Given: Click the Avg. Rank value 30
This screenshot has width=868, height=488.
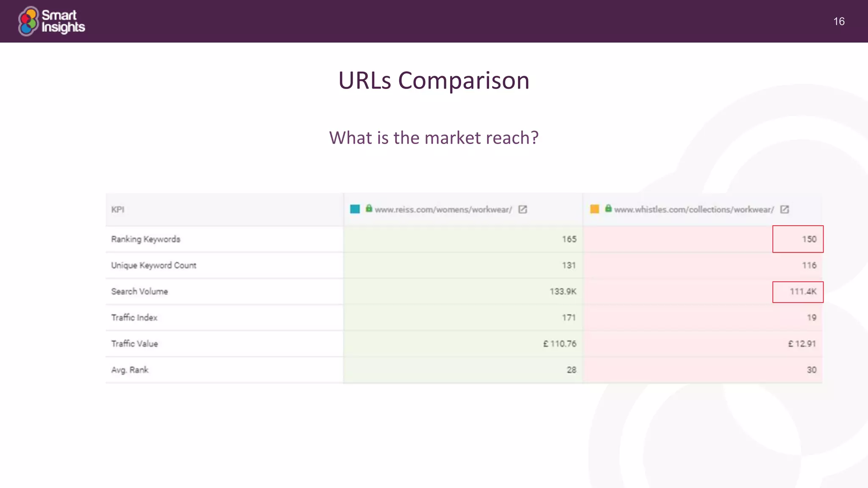Looking at the screenshot, I should 812,370.
